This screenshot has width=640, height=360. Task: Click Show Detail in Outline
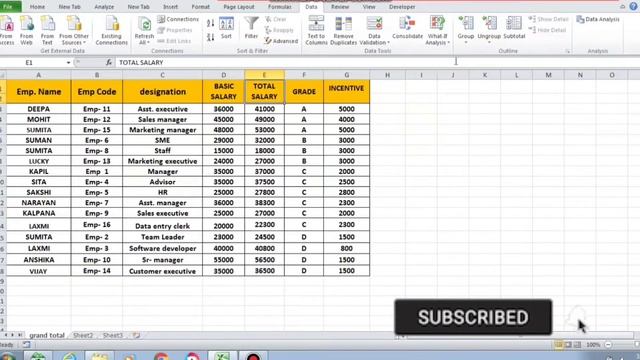[x=548, y=19]
